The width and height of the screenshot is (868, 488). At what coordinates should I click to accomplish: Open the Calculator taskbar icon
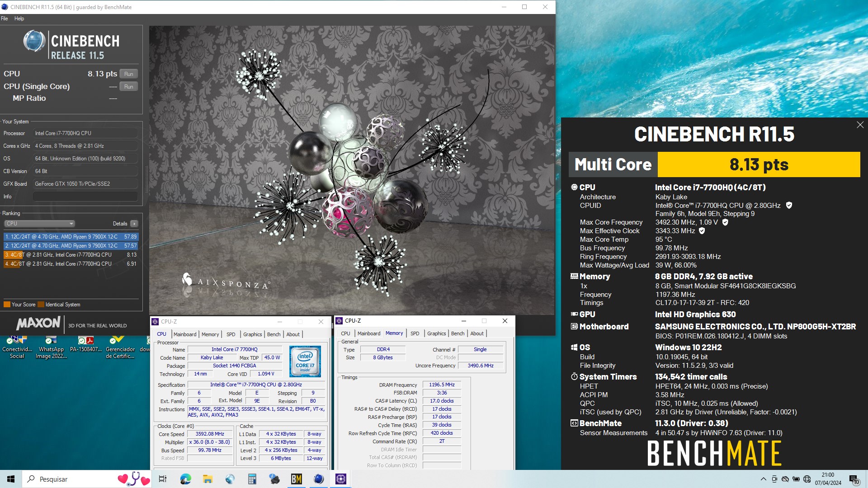(252, 479)
